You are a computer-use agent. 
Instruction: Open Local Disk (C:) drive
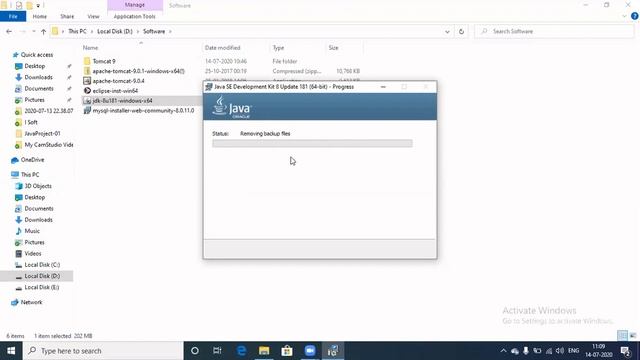click(x=42, y=265)
